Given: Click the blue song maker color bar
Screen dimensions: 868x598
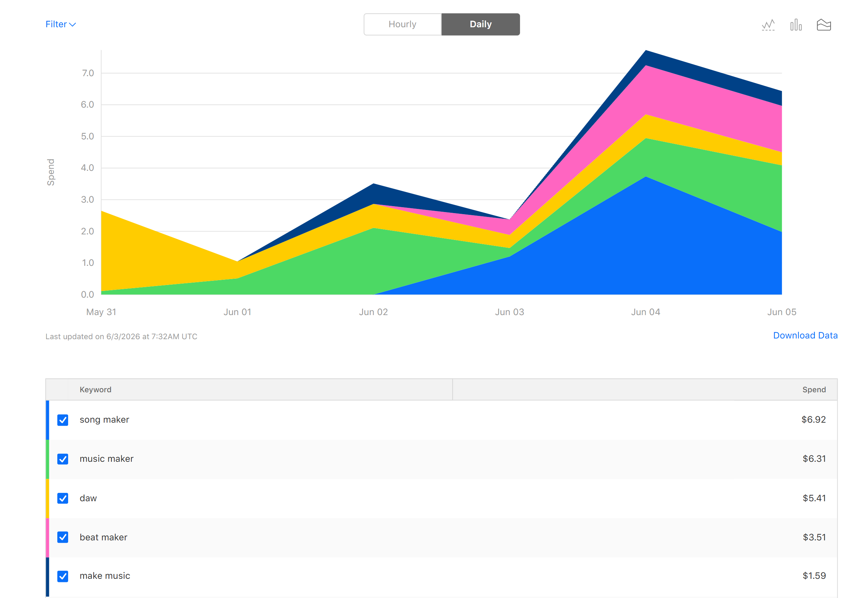Looking at the screenshot, I should 47,420.
